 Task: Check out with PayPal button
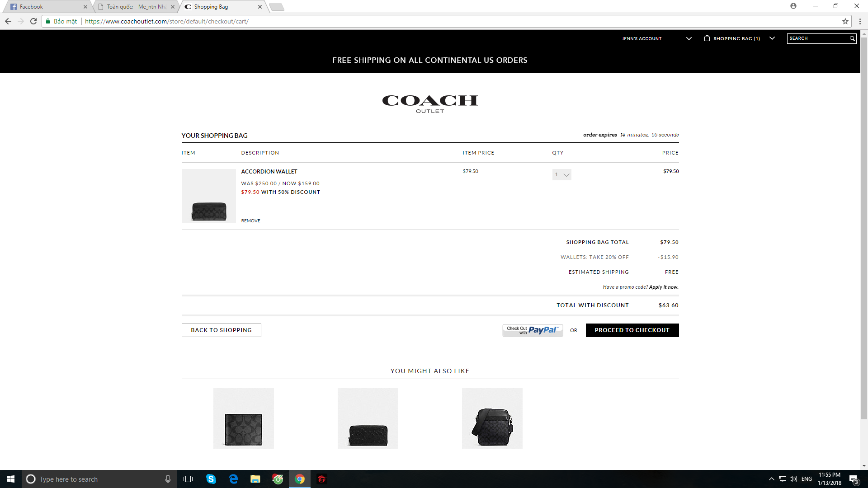coord(533,330)
